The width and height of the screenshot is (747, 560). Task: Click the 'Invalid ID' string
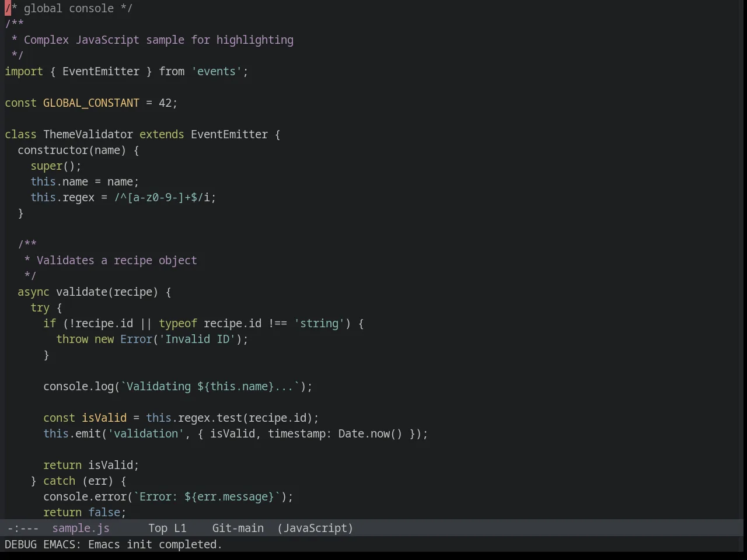click(x=197, y=339)
